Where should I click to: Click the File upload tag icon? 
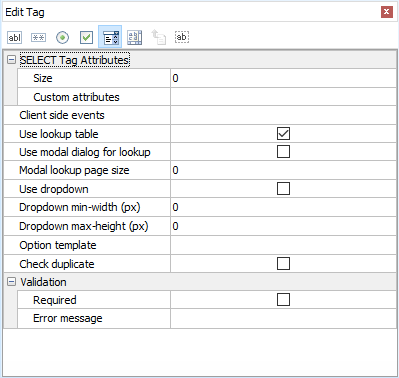[158, 37]
